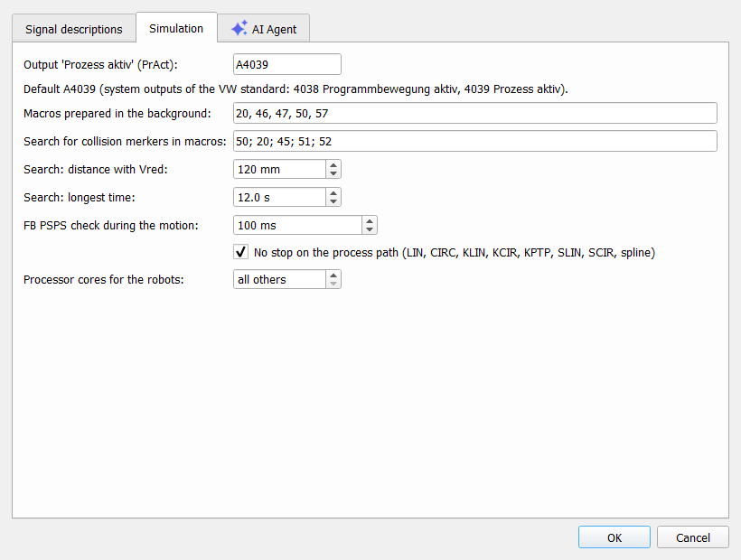The height and width of the screenshot is (560, 741).
Task: Increase Processor cores for the robots
Action: coord(333,275)
